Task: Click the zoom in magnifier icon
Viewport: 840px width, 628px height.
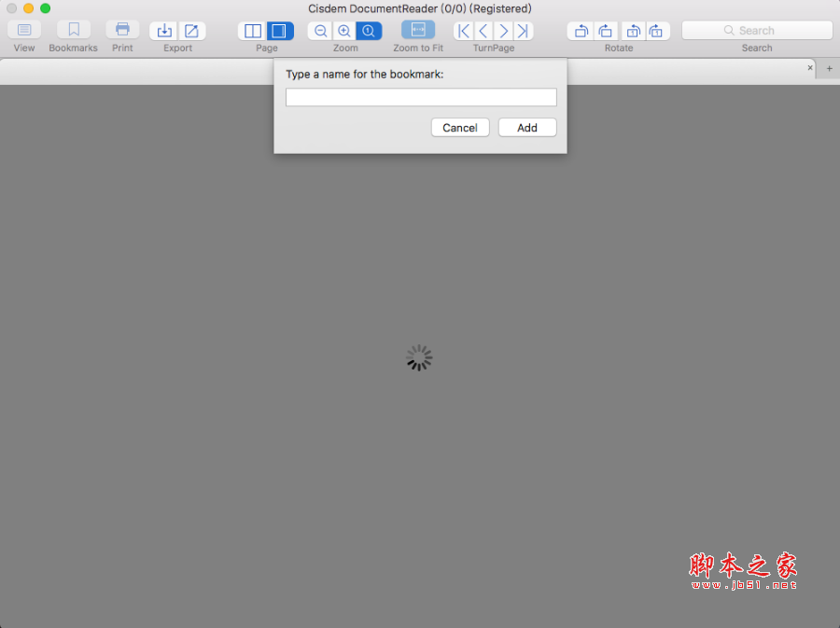Action: click(344, 31)
